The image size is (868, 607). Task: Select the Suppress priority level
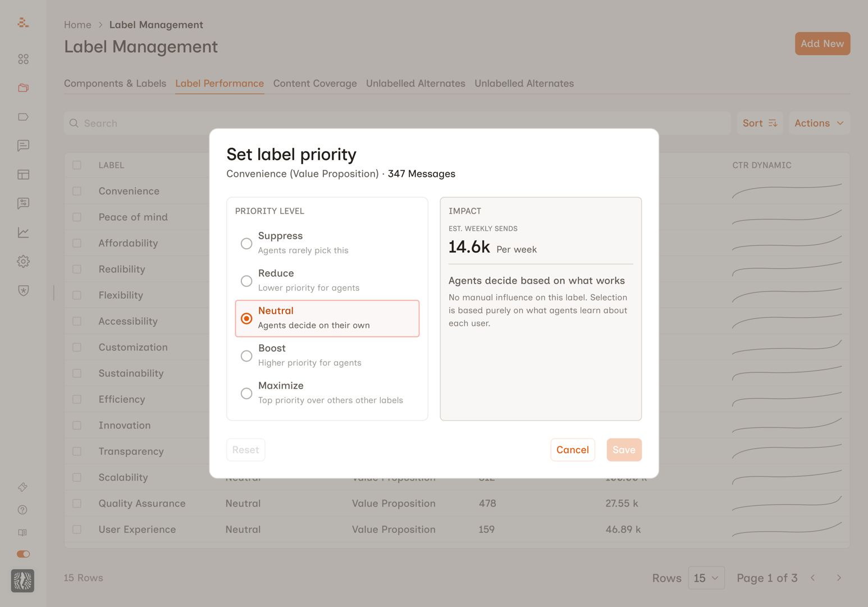(246, 243)
